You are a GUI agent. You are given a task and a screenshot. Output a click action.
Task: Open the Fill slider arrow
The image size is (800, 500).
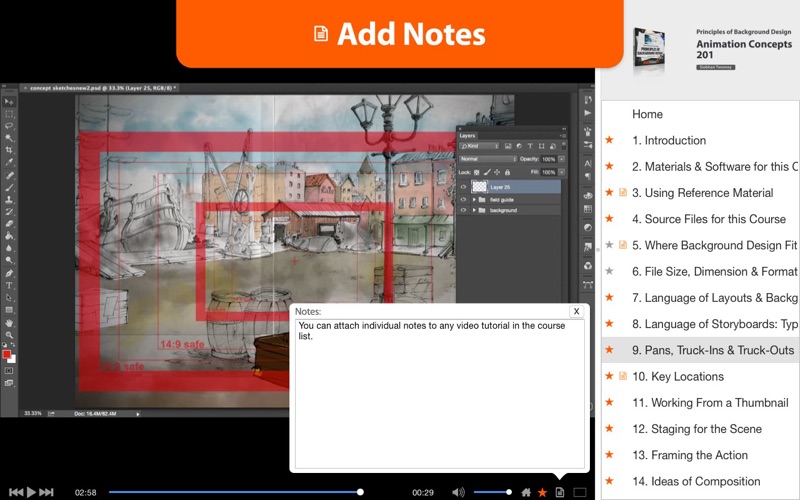[x=562, y=172]
